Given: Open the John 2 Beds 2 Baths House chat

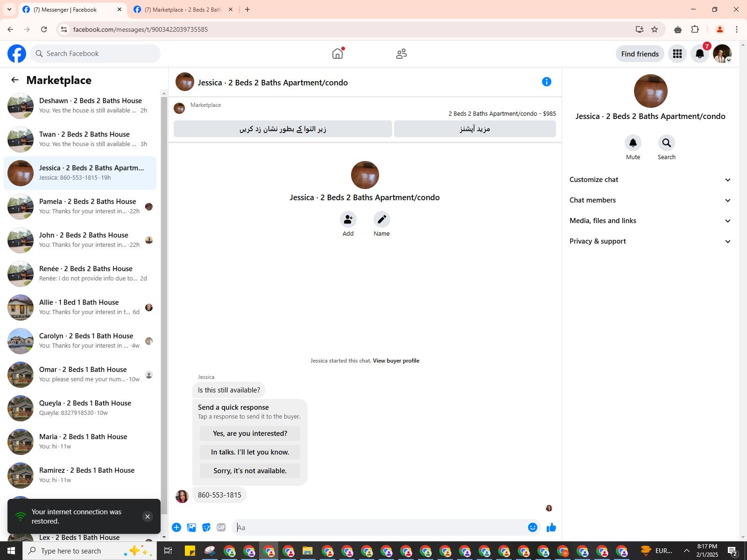Looking at the screenshot, I should point(80,240).
